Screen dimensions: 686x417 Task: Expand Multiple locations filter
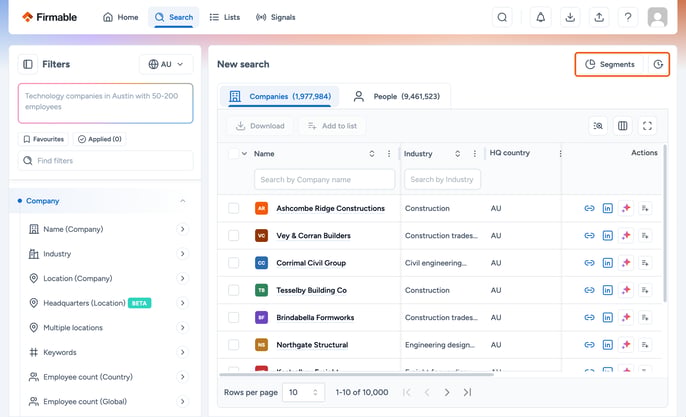click(x=182, y=328)
